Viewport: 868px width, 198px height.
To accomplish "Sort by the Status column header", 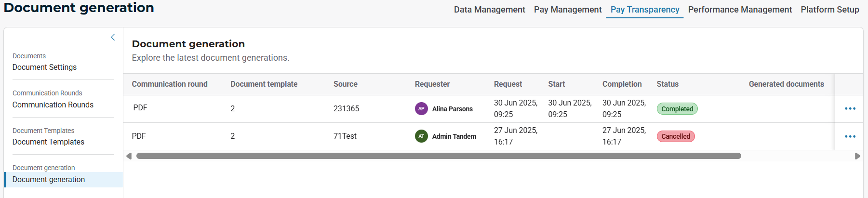I will (667, 84).
